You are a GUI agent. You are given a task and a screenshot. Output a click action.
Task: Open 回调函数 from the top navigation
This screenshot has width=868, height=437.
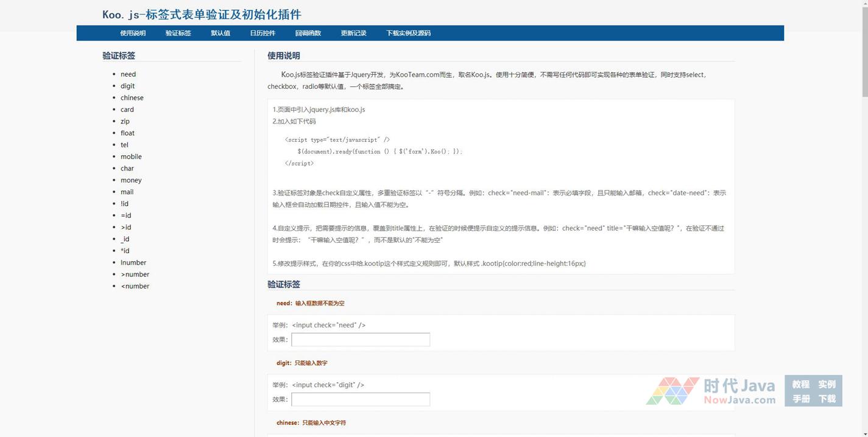click(x=308, y=33)
